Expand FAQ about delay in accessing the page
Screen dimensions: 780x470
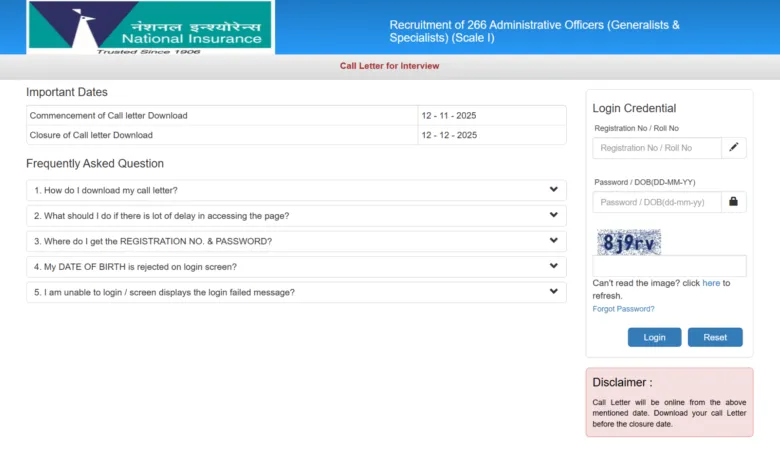pyautogui.click(x=296, y=216)
